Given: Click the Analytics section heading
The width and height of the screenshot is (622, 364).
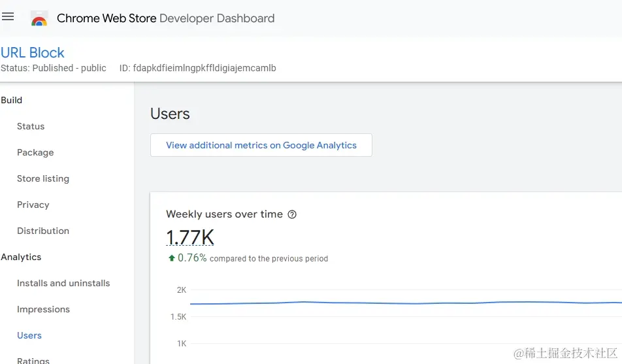Looking at the screenshot, I should click(21, 257).
